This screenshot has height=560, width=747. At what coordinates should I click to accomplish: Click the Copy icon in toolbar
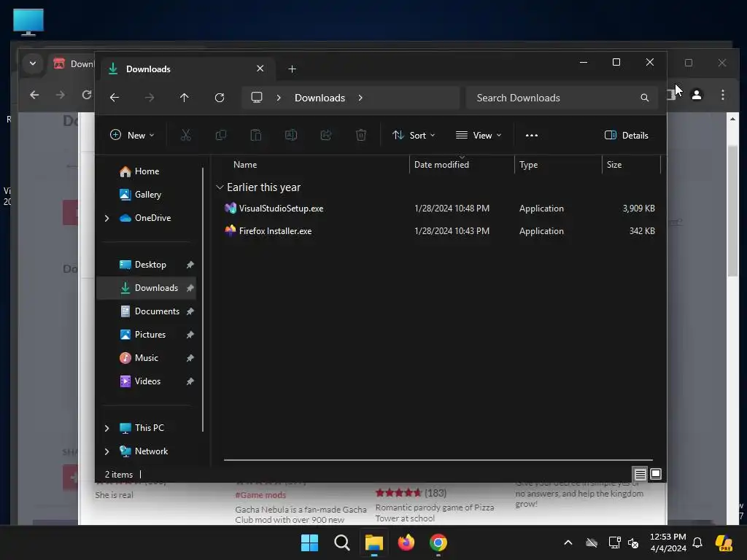point(220,135)
